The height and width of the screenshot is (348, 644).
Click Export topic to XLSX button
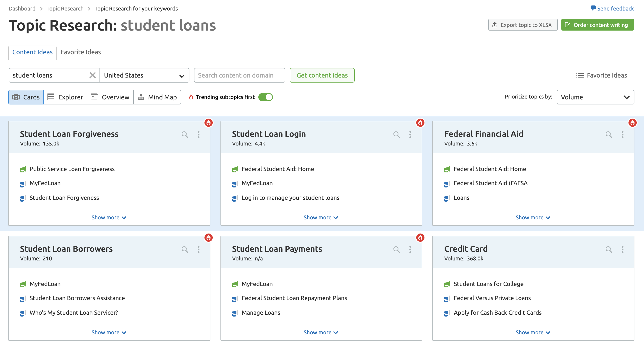point(523,25)
